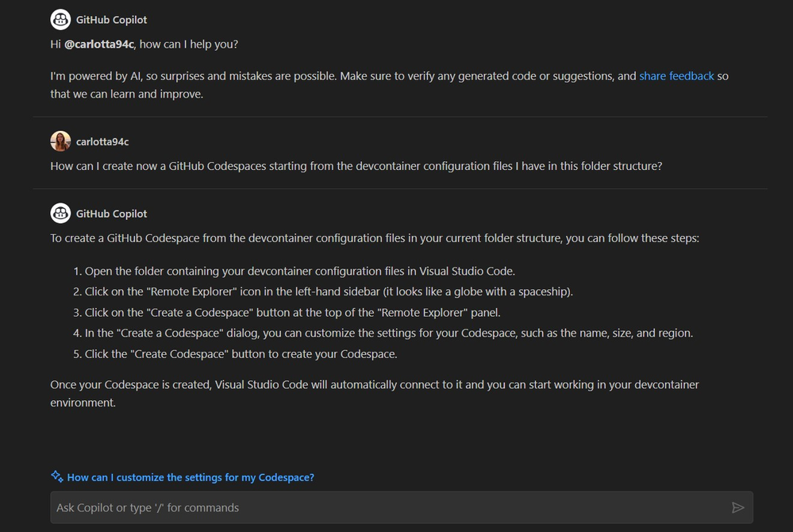Click the GitHub Copilot avatar above the steps answer
Image resolution: width=793 pixels, height=532 pixels.
[x=60, y=214]
